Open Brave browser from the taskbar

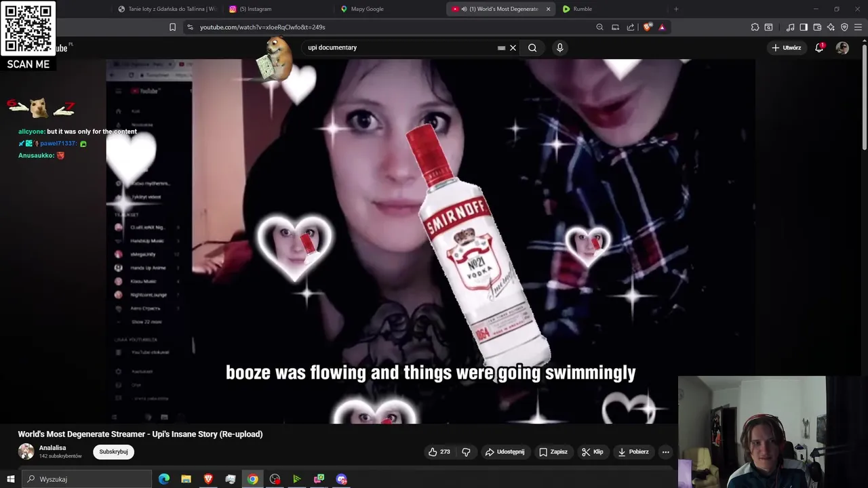point(208,479)
